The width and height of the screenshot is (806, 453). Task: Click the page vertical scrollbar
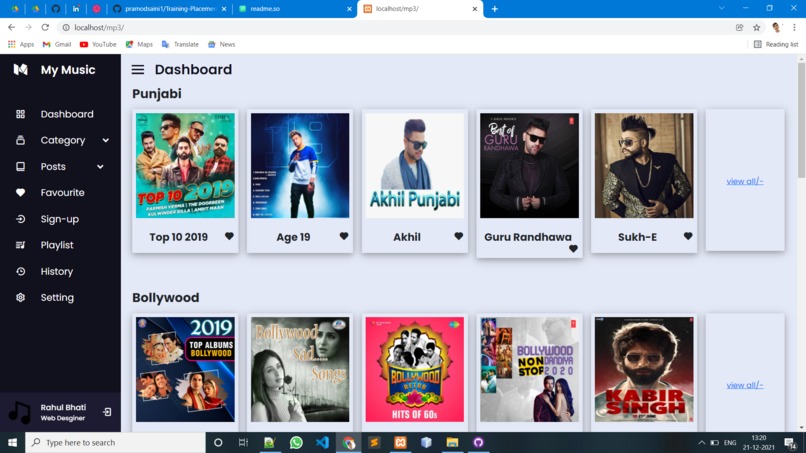pos(801,121)
